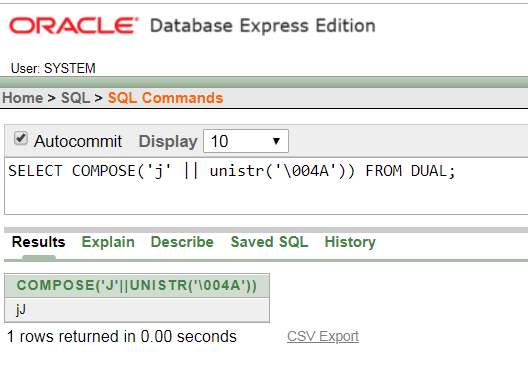
Task: Open the Display rows dropdown
Action: [246, 141]
